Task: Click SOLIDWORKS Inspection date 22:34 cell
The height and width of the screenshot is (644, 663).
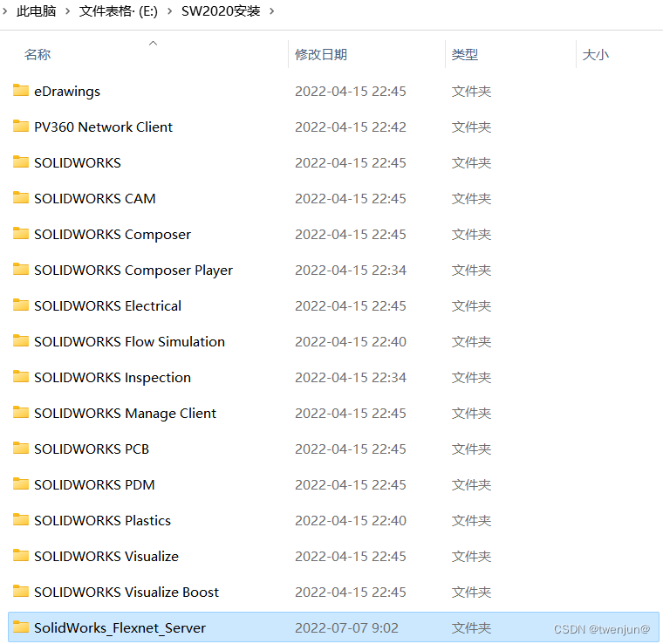Action: point(350,378)
